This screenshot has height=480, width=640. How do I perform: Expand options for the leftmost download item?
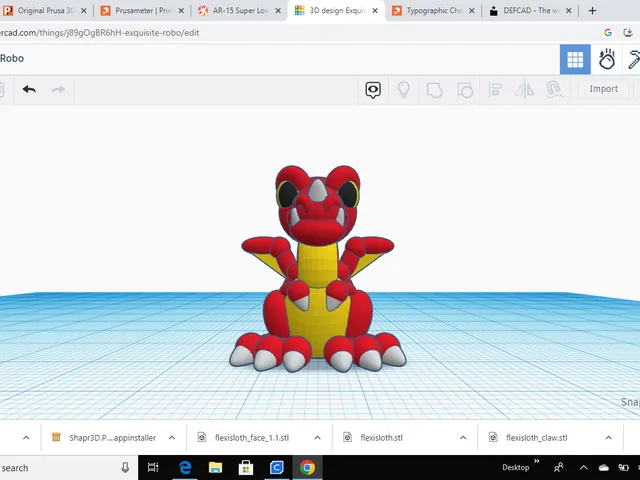[26, 438]
